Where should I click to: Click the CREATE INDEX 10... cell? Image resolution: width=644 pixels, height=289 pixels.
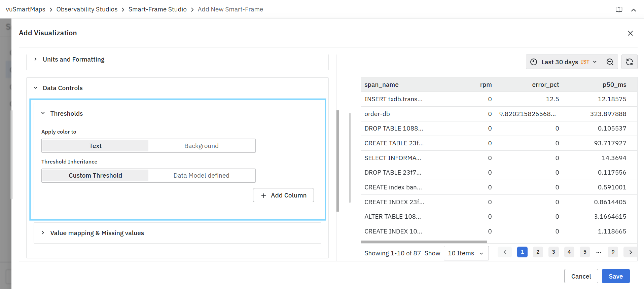click(393, 231)
